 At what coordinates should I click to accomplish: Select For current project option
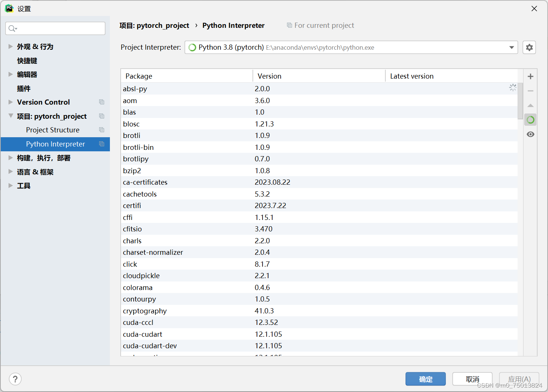pos(320,25)
